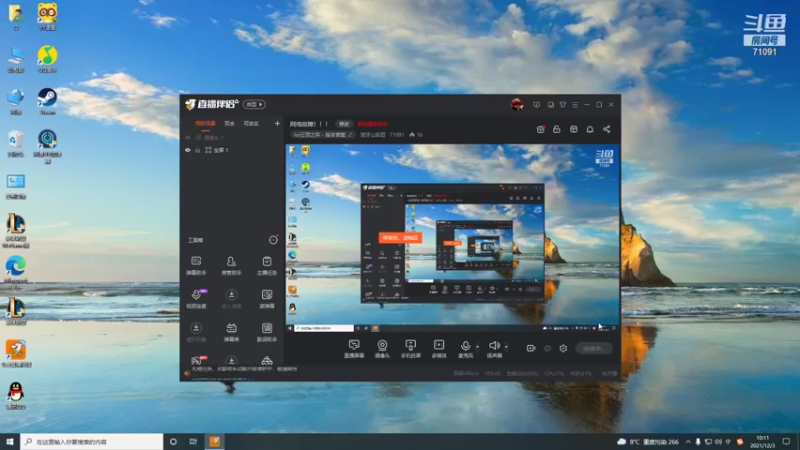Open the Microsoft Edge desktop shortcut
This screenshot has width=800, height=450.
tap(16, 272)
